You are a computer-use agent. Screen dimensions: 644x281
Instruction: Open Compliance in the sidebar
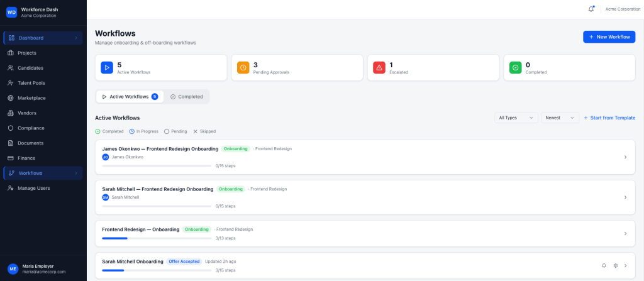tap(30, 128)
